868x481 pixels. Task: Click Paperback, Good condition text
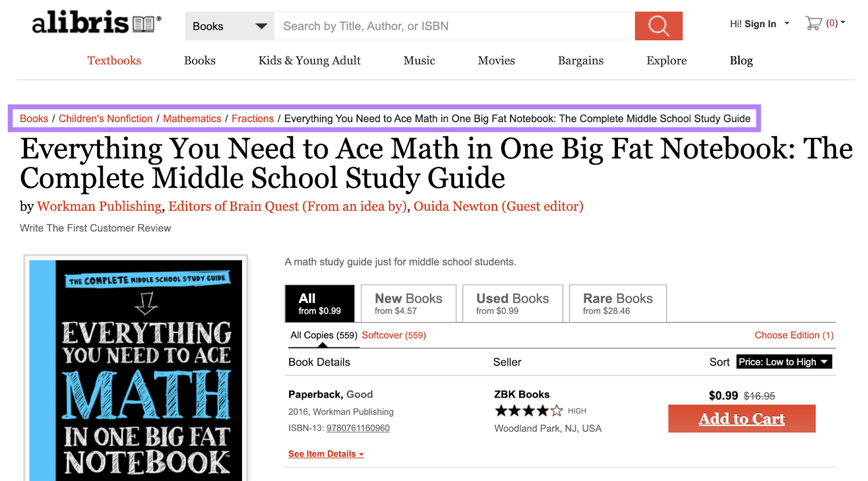coord(330,395)
